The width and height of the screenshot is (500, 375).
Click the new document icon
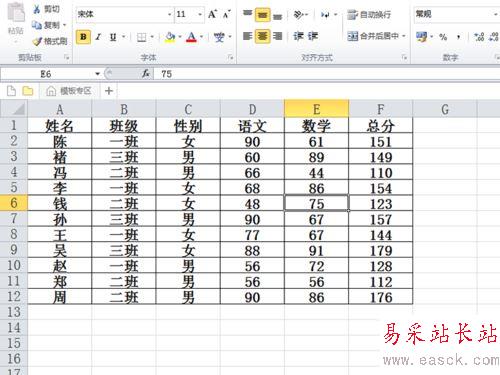pyautogui.click(x=11, y=90)
